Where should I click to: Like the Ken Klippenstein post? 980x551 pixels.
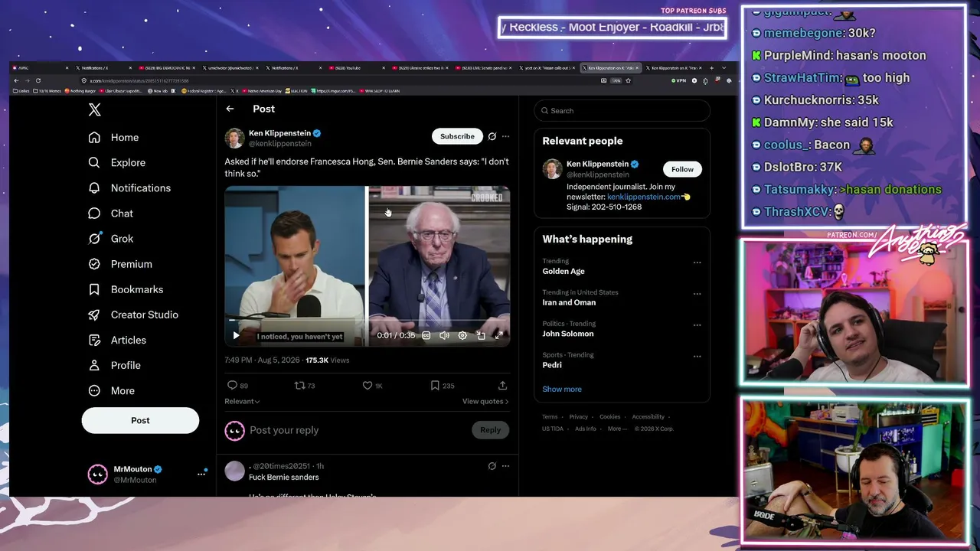(367, 386)
